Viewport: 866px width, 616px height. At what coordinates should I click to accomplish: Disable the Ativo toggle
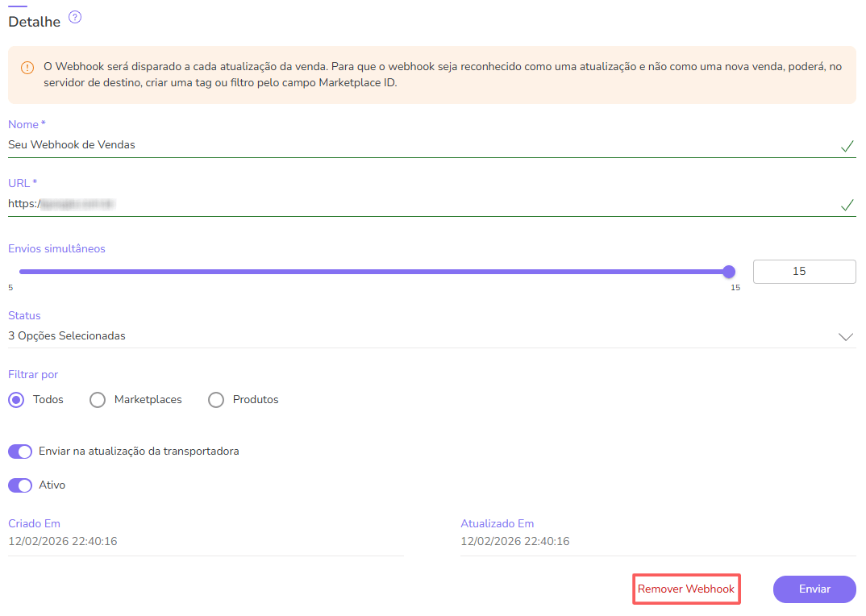tap(19, 485)
